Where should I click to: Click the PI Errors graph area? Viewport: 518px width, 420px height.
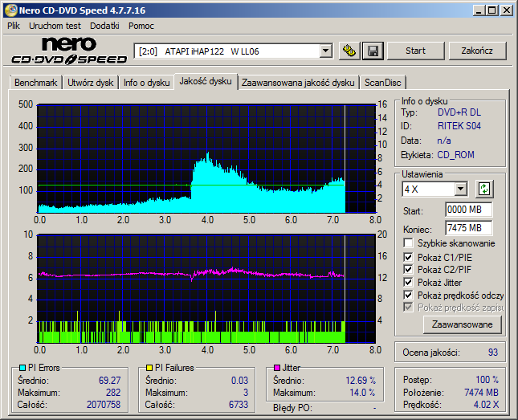pos(207,159)
